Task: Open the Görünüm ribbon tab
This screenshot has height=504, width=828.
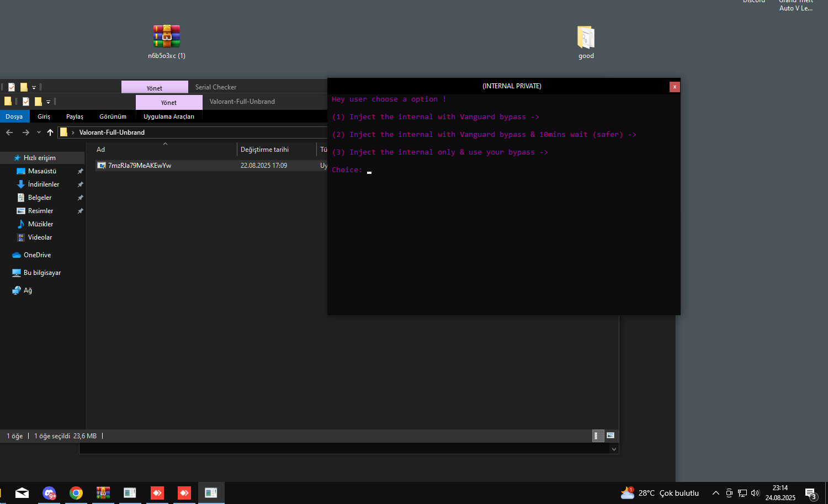Action: (113, 116)
